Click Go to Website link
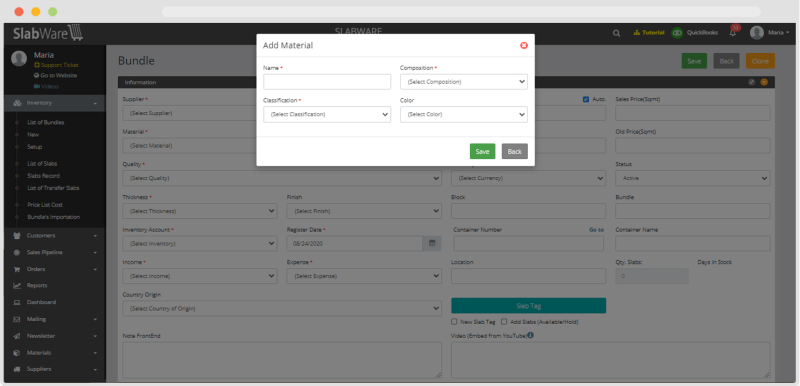Image resolution: width=800 pixels, height=386 pixels. click(56, 75)
